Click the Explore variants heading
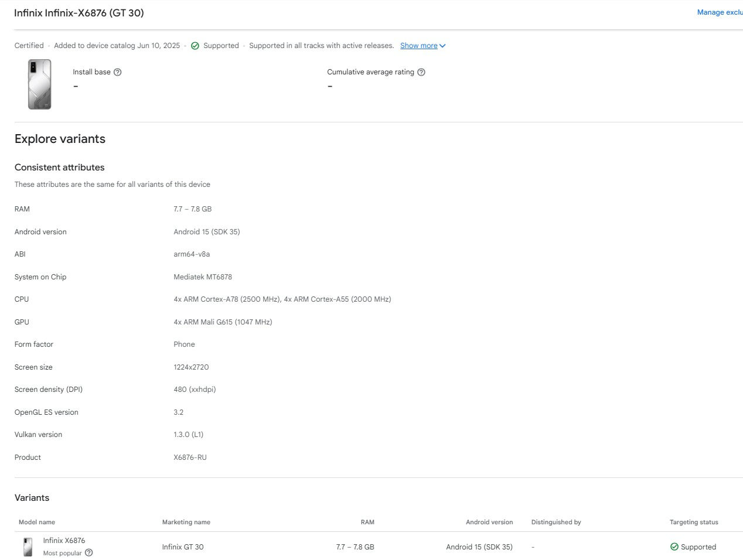The height and width of the screenshot is (560, 743). [60, 139]
